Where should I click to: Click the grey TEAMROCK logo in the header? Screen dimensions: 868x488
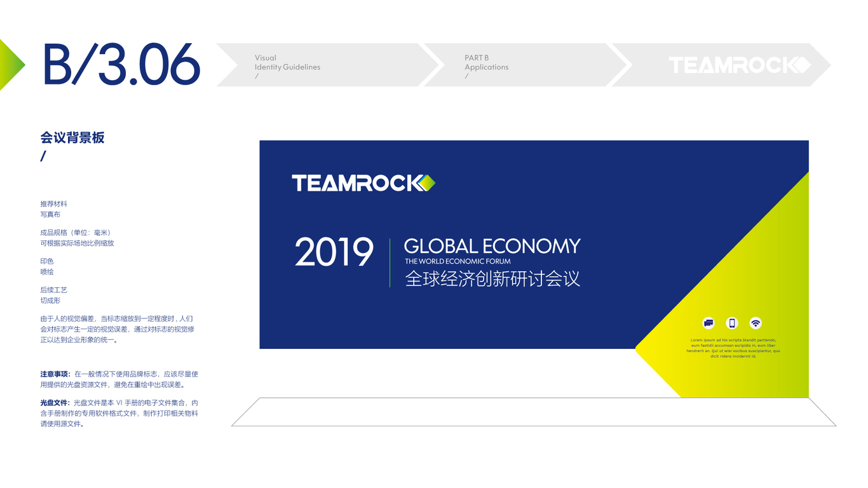tap(740, 65)
